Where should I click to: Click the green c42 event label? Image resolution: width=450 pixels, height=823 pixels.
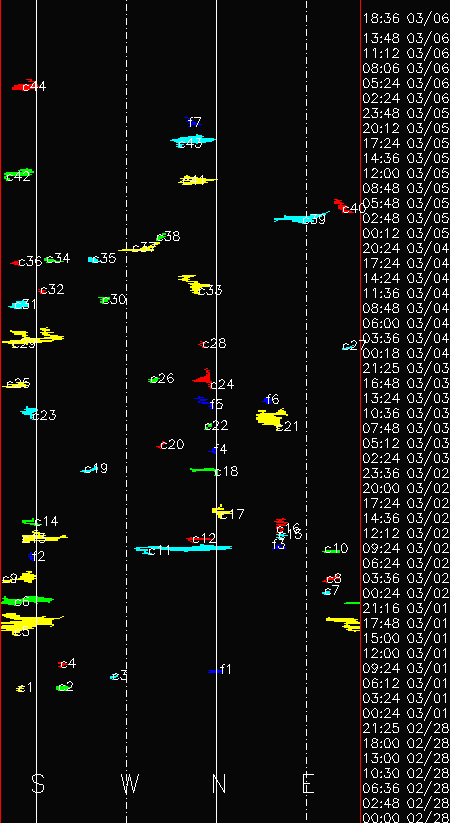click(18, 175)
